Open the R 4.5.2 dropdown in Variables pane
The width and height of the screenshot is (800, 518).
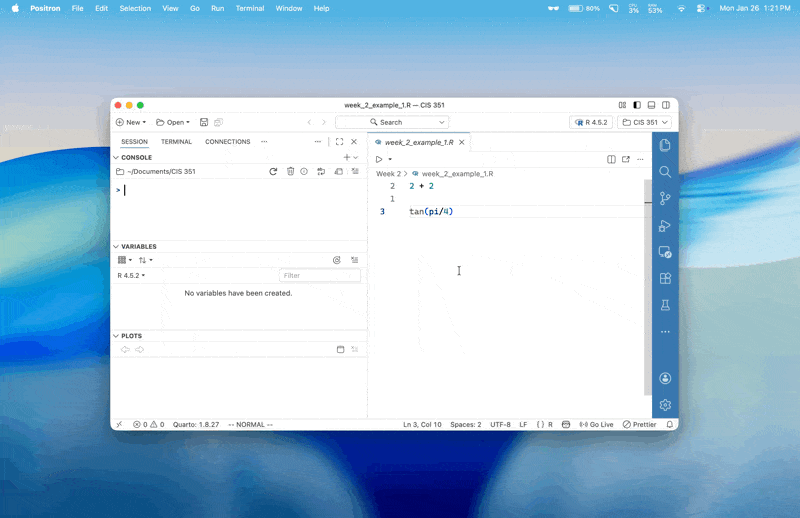tap(131, 276)
